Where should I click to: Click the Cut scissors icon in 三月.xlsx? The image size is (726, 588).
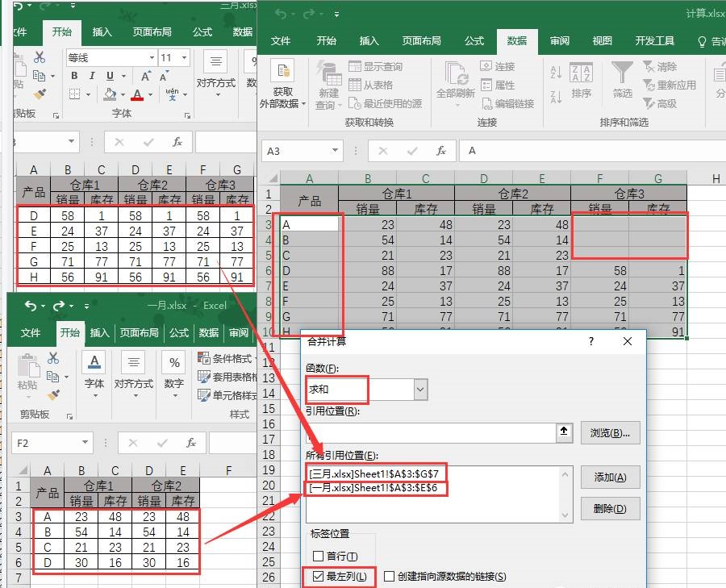tap(40, 57)
